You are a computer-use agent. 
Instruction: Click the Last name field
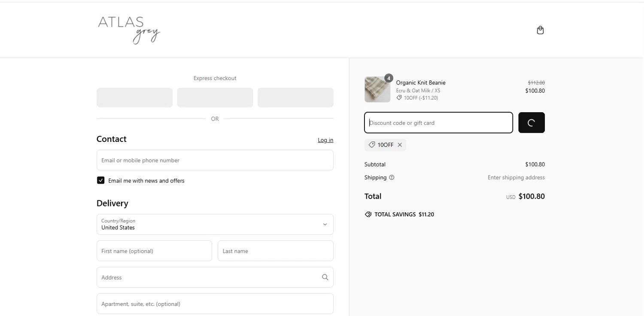tap(276, 251)
